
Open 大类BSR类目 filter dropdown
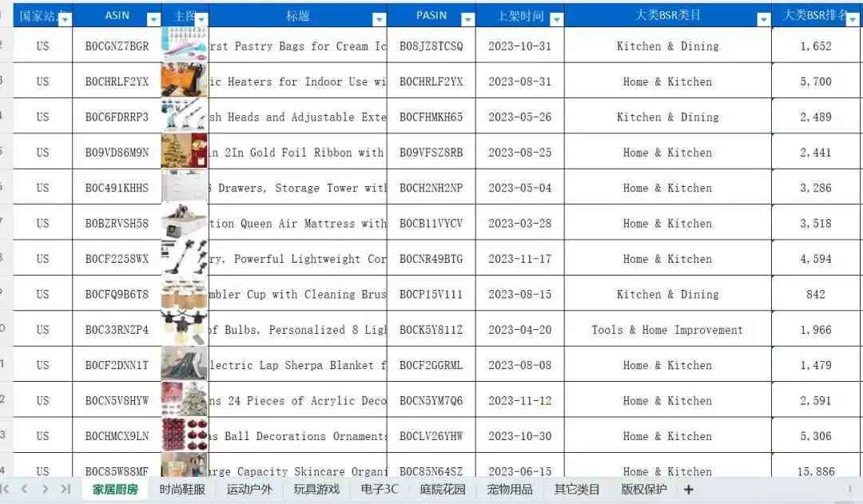[x=763, y=20]
